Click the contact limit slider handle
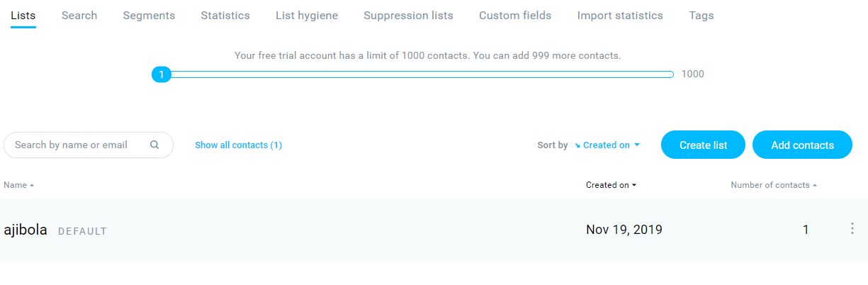868x285 pixels. 162,74
